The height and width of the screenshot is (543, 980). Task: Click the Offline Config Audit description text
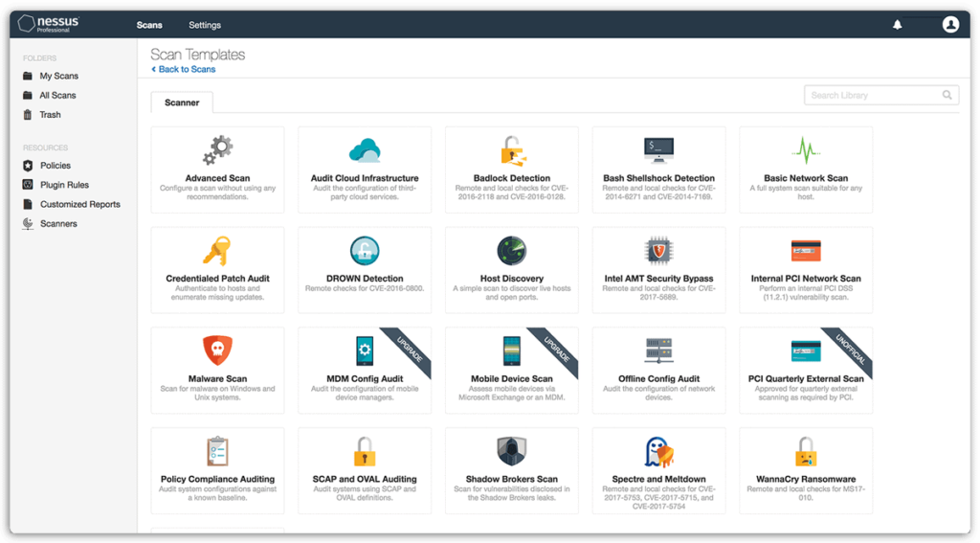pos(658,393)
